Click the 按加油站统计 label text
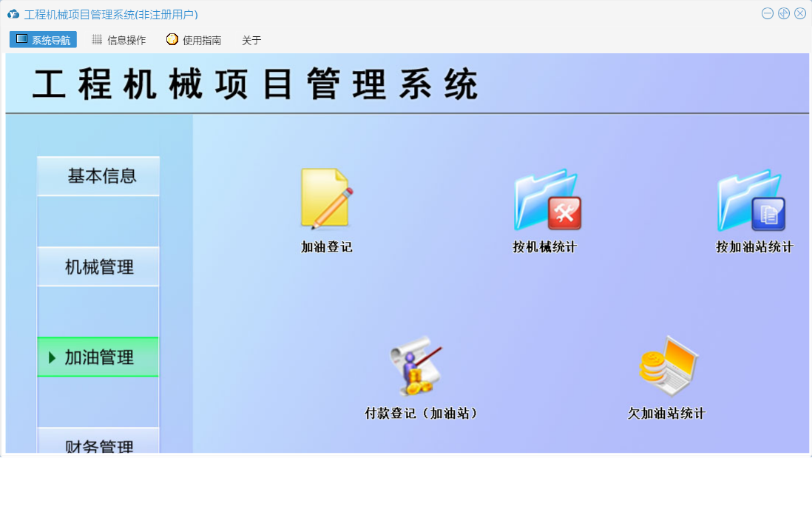812x532 pixels. coord(754,247)
